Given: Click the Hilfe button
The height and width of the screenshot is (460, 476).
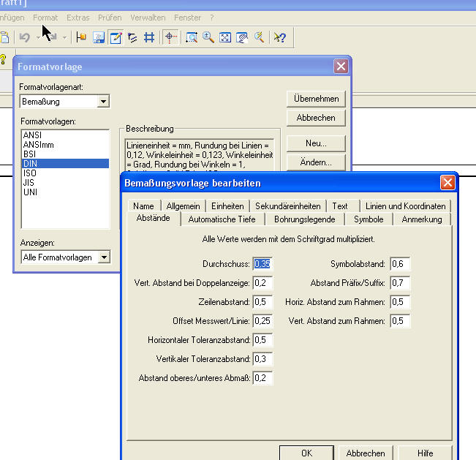Looking at the screenshot, I should click(425, 453).
